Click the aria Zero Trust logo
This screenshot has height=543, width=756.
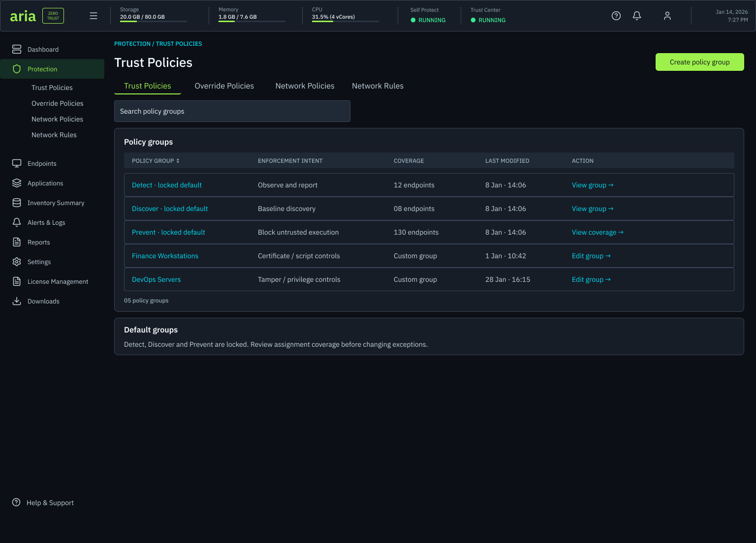tap(37, 16)
